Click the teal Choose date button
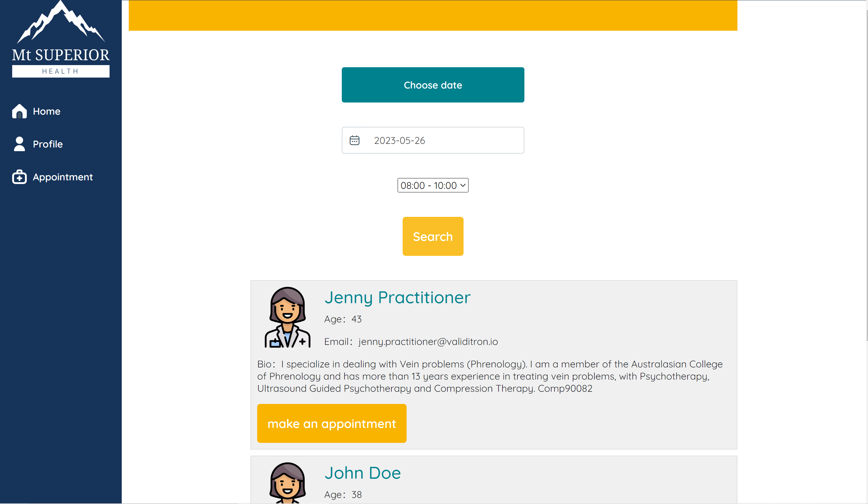The height and width of the screenshot is (504, 868). click(432, 85)
